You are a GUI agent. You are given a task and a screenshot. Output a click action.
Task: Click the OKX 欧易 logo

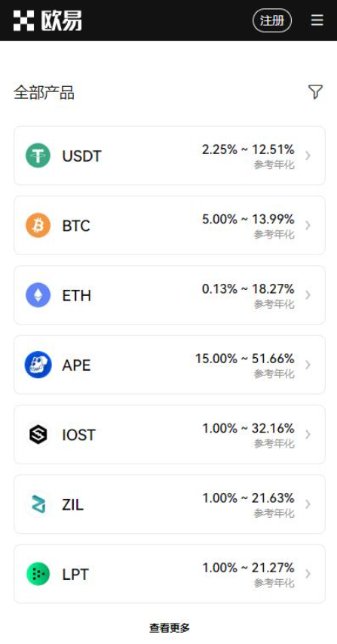click(x=47, y=20)
